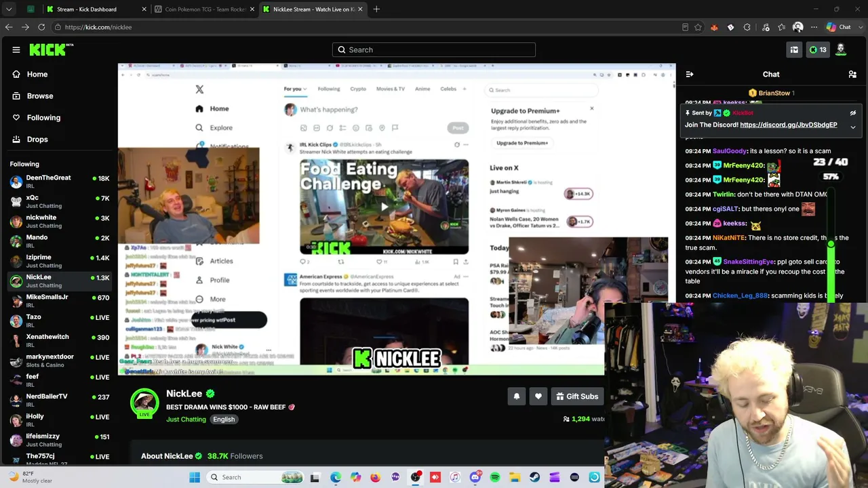868x488 pixels.
Task: Open Discord from the taskbar
Action: click(475, 478)
